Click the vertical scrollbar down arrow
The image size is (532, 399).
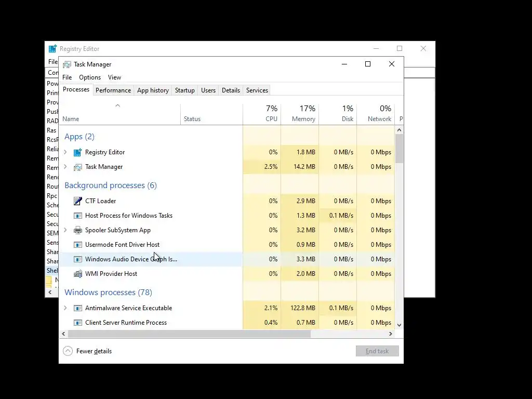coord(399,325)
